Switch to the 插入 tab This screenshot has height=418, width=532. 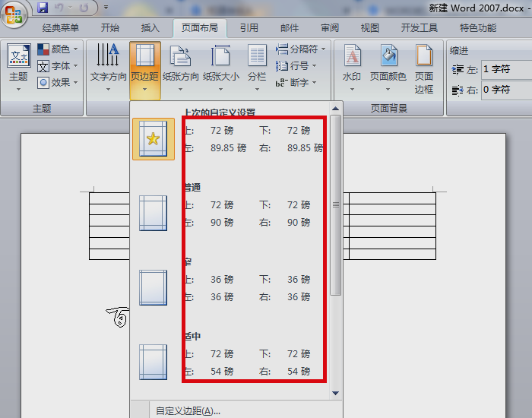tap(150, 28)
